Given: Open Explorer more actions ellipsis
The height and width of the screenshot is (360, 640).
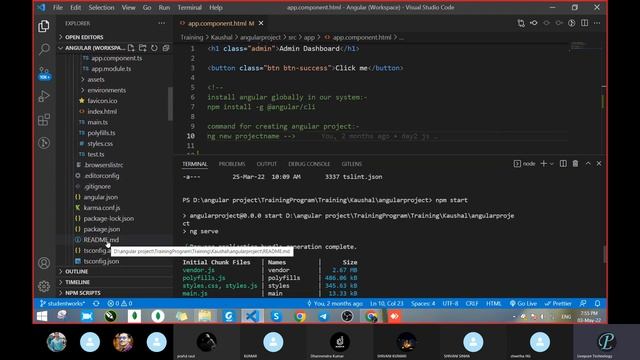Looking at the screenshot, I should point(162,23).
